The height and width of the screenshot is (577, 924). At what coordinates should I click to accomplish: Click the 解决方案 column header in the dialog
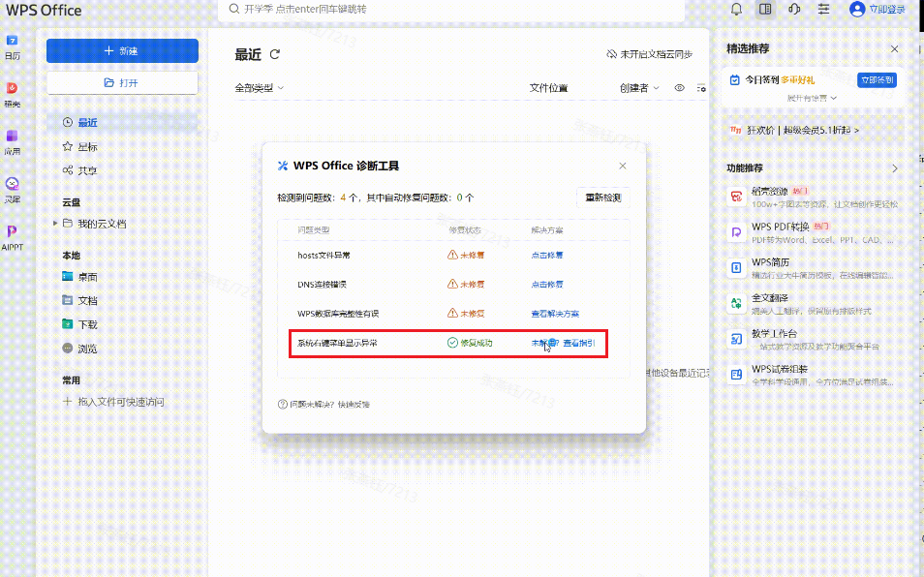click(x=547, y=230)
